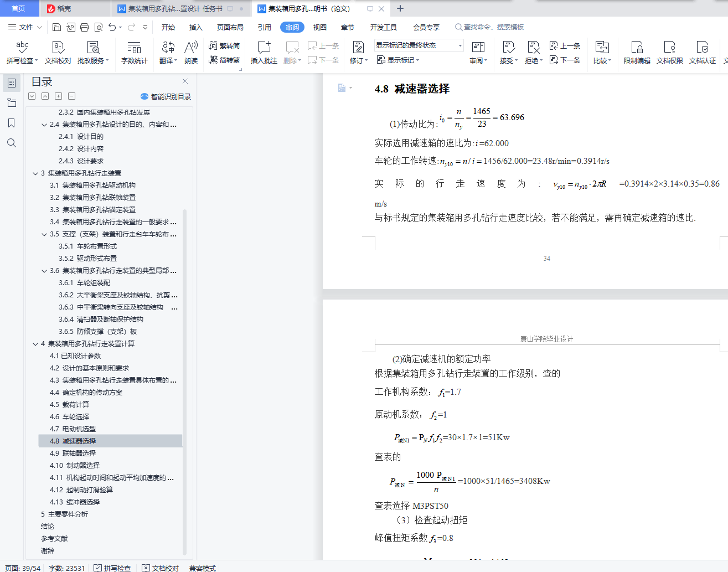The width and height of the screenshot is (728, 572).
Task: Click the 查找命令、搜索模板 search box
Action: 490,27
